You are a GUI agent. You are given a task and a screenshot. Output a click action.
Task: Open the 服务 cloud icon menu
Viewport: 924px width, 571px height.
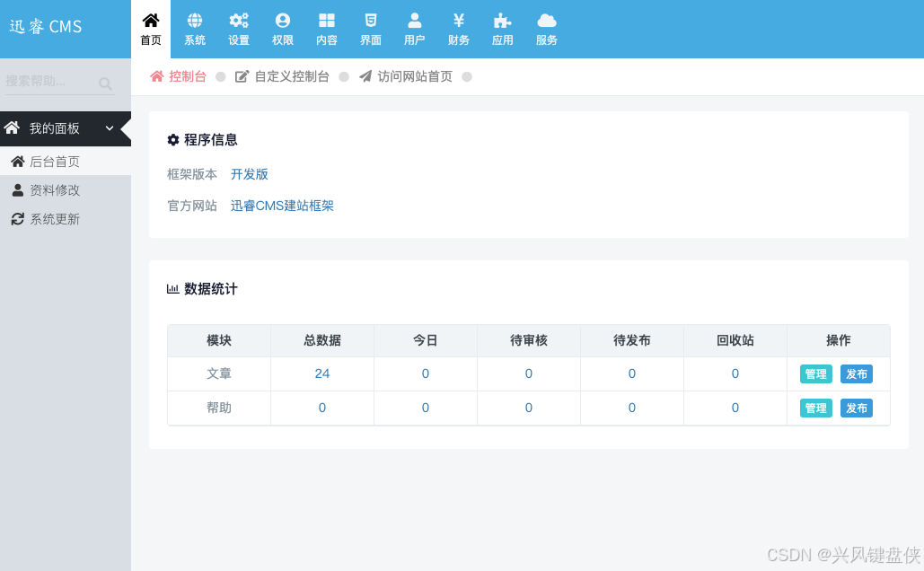547,29
